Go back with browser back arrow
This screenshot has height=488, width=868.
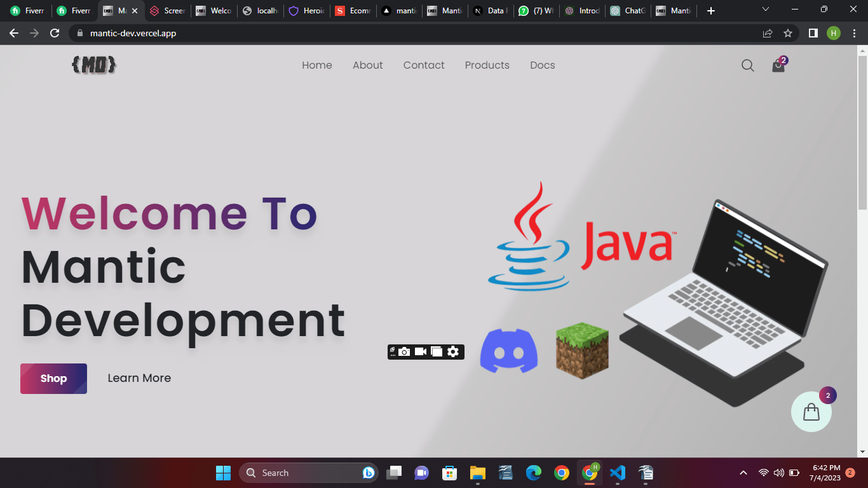coord(14,33)
